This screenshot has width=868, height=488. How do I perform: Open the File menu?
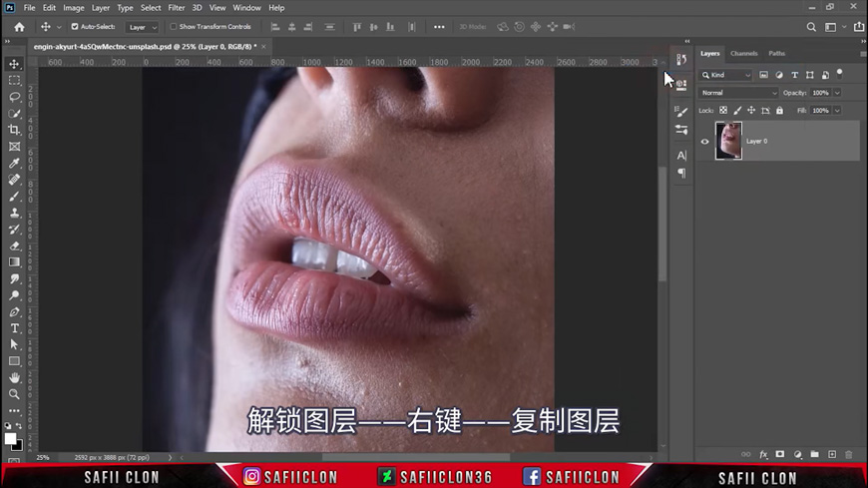pos(29,8)
